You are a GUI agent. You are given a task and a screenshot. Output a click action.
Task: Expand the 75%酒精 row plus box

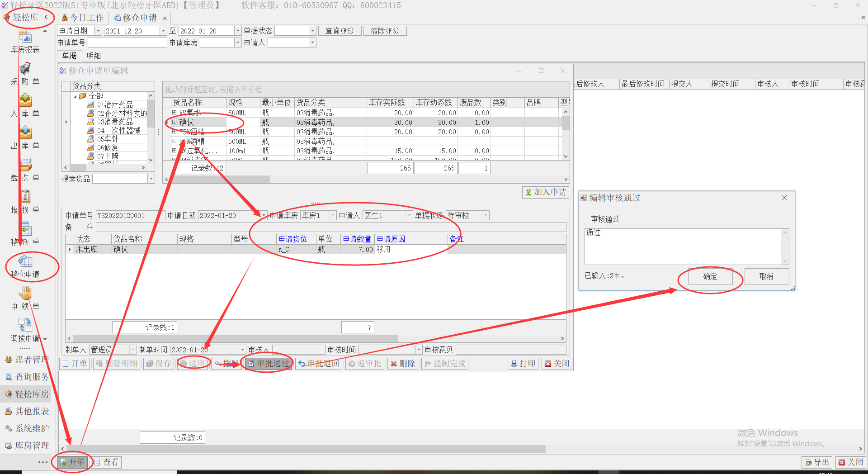point(174,132)
